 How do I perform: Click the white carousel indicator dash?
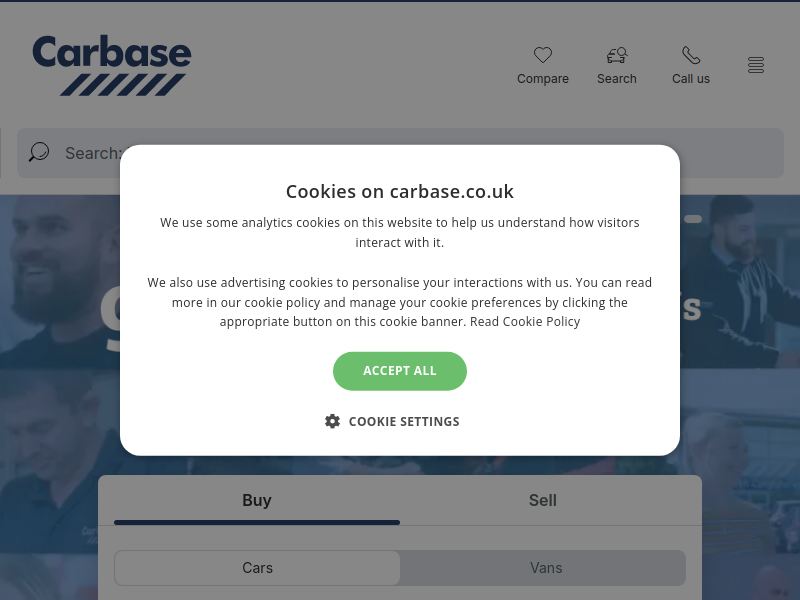pos(692,219)
